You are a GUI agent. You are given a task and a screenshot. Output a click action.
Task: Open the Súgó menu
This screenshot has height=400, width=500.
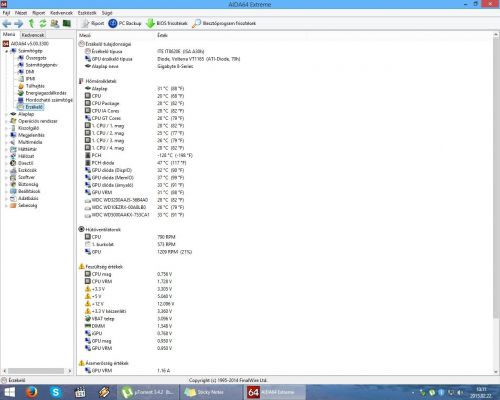pos(107,13)
